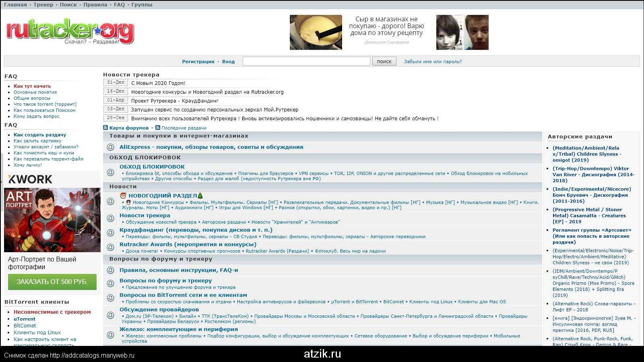Viewport: 644px width, 362px height.
Task: Open Children Slyness - omigot (2019) release
Action: (586, 154)
